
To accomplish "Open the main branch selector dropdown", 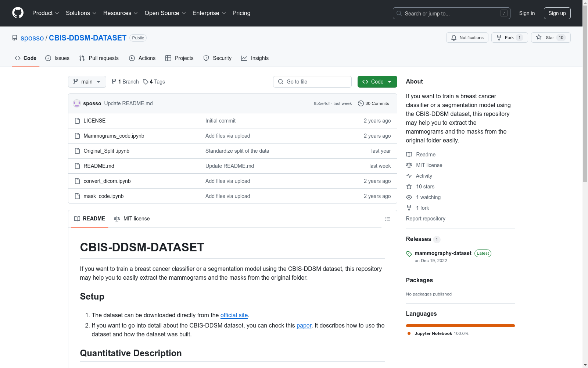I will (87, 82).
